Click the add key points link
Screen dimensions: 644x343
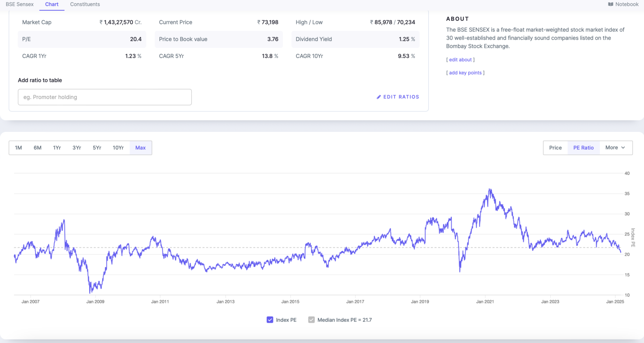tap(465, 73)
